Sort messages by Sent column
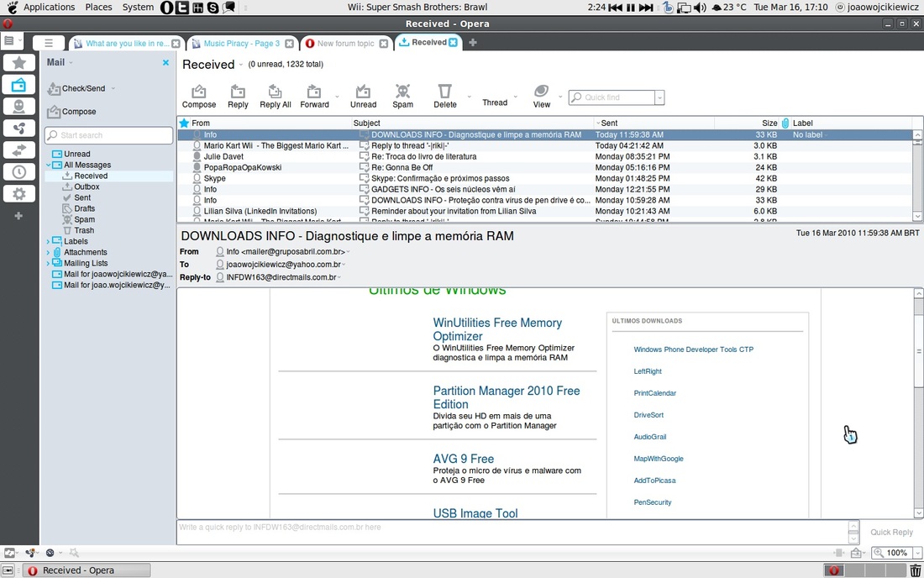 point(654,123)
